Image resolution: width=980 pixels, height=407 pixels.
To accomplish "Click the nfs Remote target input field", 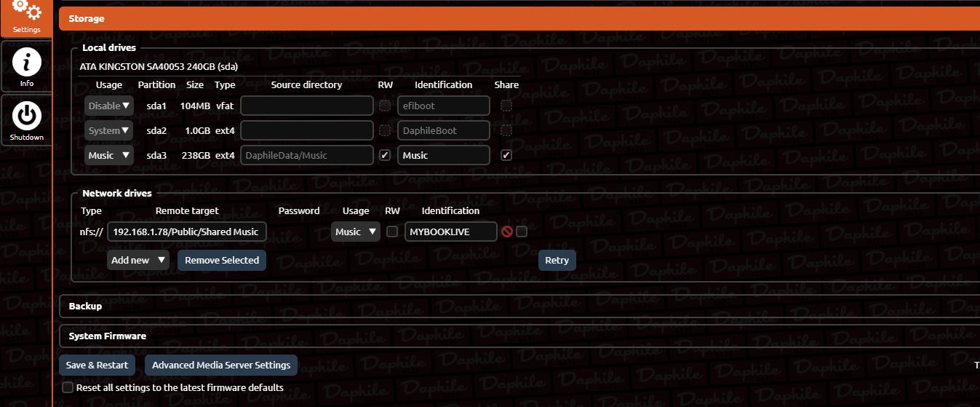I will coord(187,232).
